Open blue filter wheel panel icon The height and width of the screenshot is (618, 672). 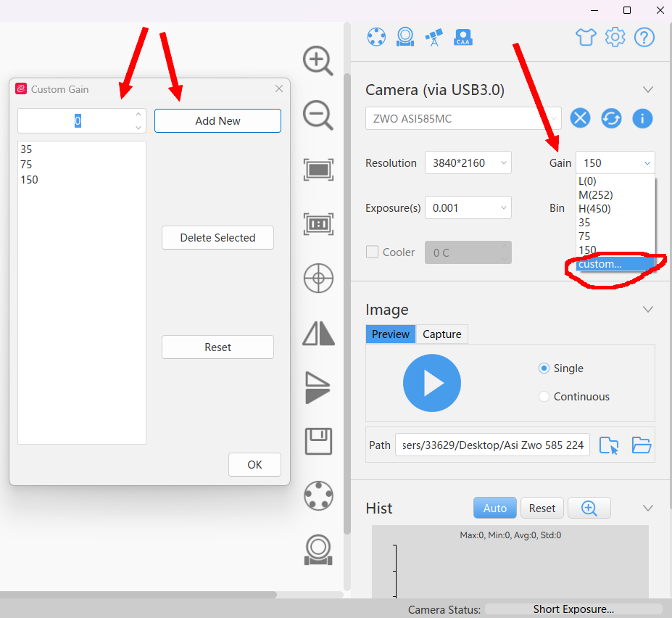[x=376, y=37]
